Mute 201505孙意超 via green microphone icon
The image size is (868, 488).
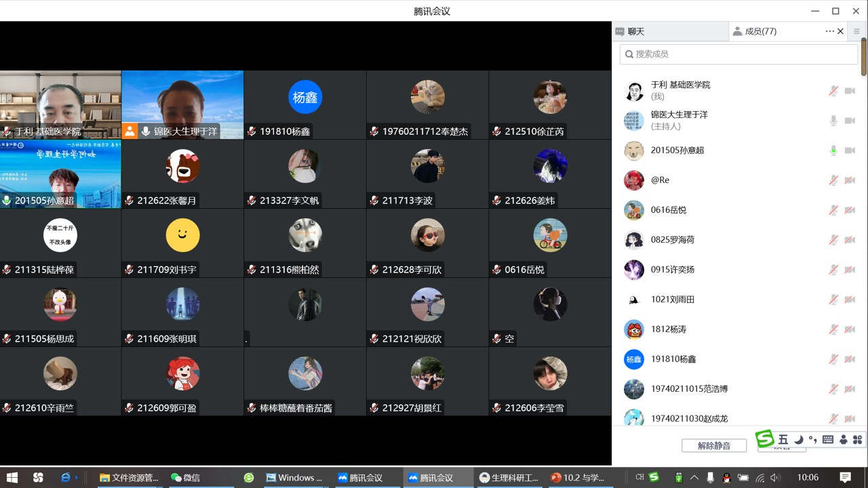click(x=833, y=150)
